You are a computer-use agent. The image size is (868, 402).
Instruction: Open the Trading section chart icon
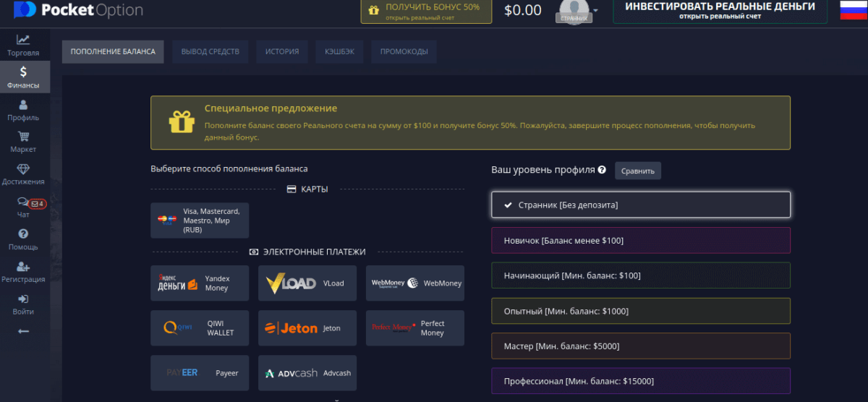[23, 40]
